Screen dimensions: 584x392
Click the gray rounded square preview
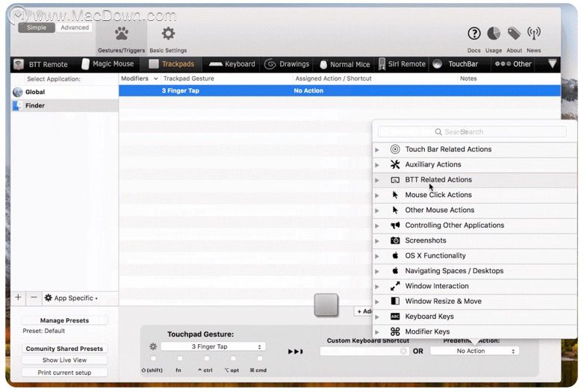click(x=326, y=305)
